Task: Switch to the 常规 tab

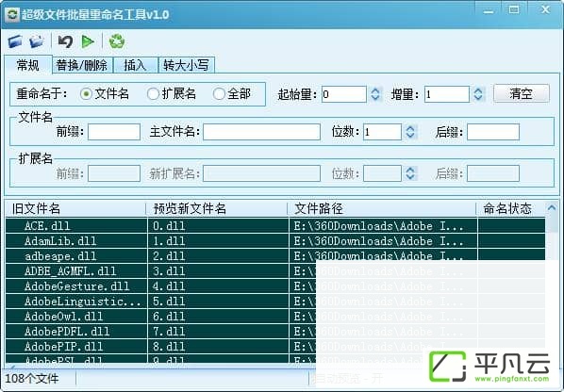Action: pos(28,65)
